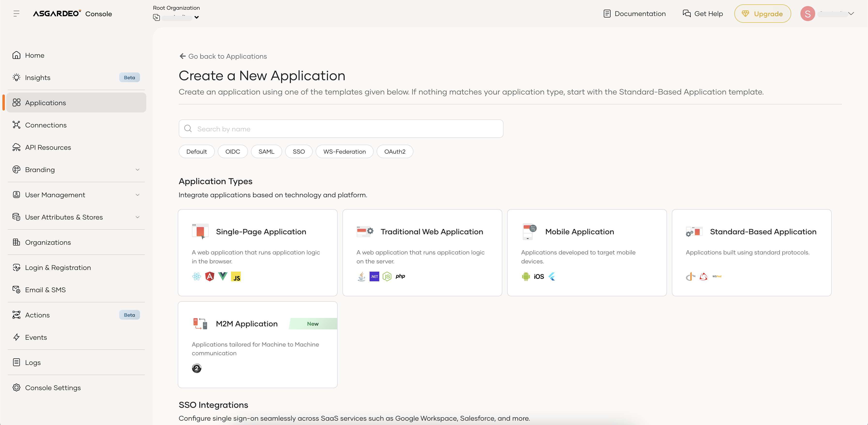This screenshot has height=425, width=868.
Task: Click the Asgardeo Console logo
Action: 72,14
